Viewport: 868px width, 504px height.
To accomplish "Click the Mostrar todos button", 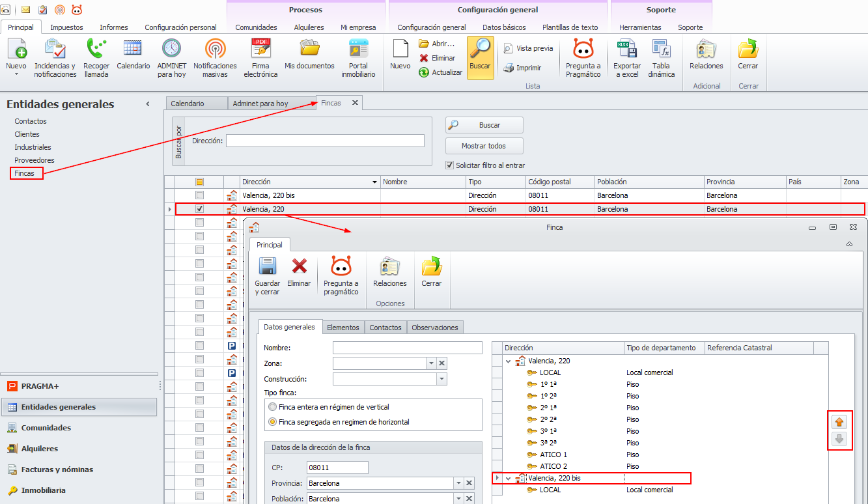I will point(484,146).
